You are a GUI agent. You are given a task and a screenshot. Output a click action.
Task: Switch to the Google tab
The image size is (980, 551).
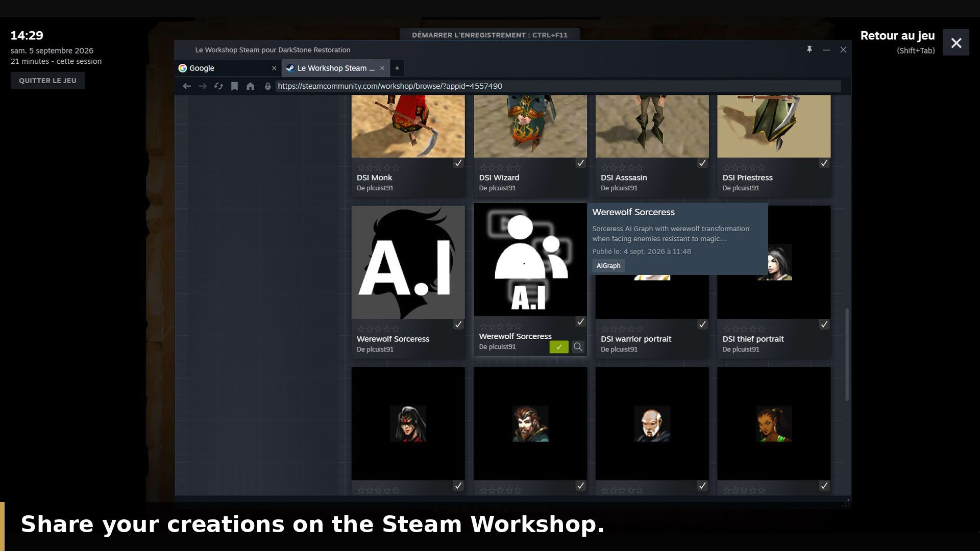coord(228,68)
